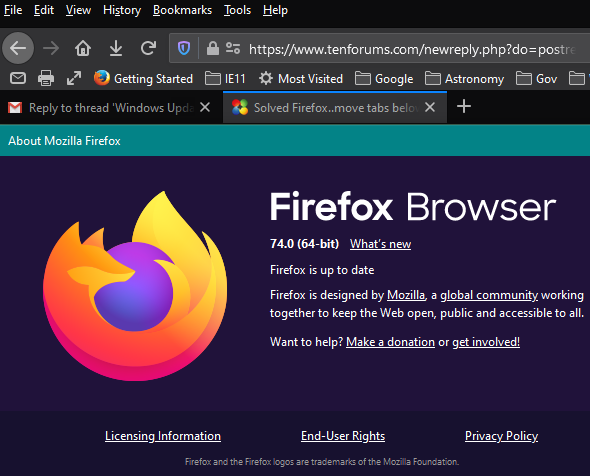Click the Firefox trademarks footer text
This screenshot has width=590, height=476.
322,462
